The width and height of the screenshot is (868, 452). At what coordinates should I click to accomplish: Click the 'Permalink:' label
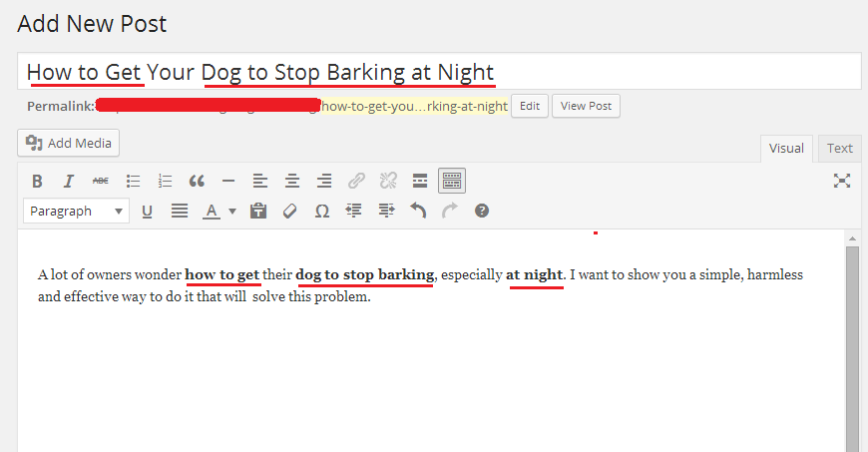(61, 106)
